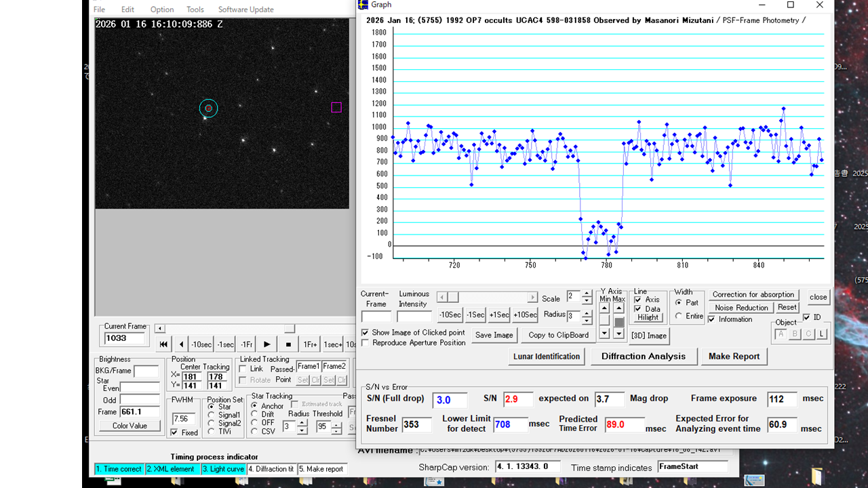Click the video frame position slider thumb
This screenshot has height=488, width=868.
click(289, 329)
